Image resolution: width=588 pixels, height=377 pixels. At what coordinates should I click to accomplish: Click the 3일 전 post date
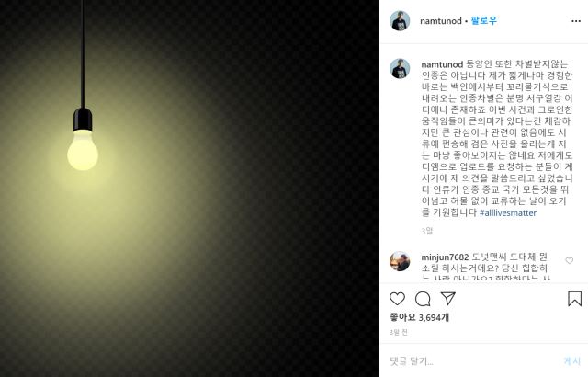tap(398, 332)
